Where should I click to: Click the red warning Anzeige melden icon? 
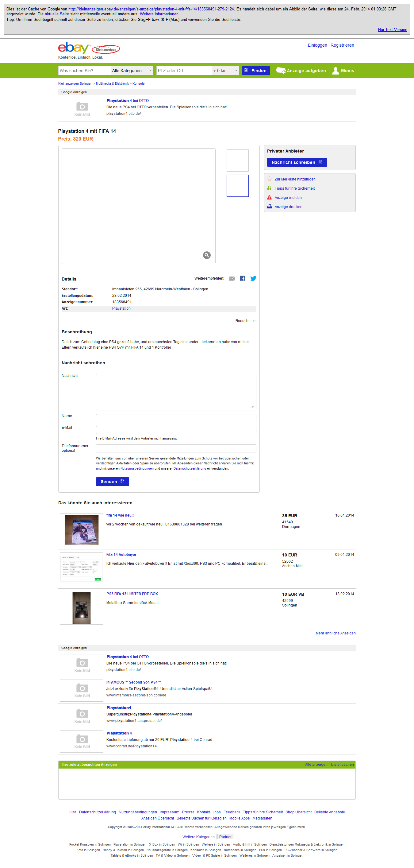[269, 197]
